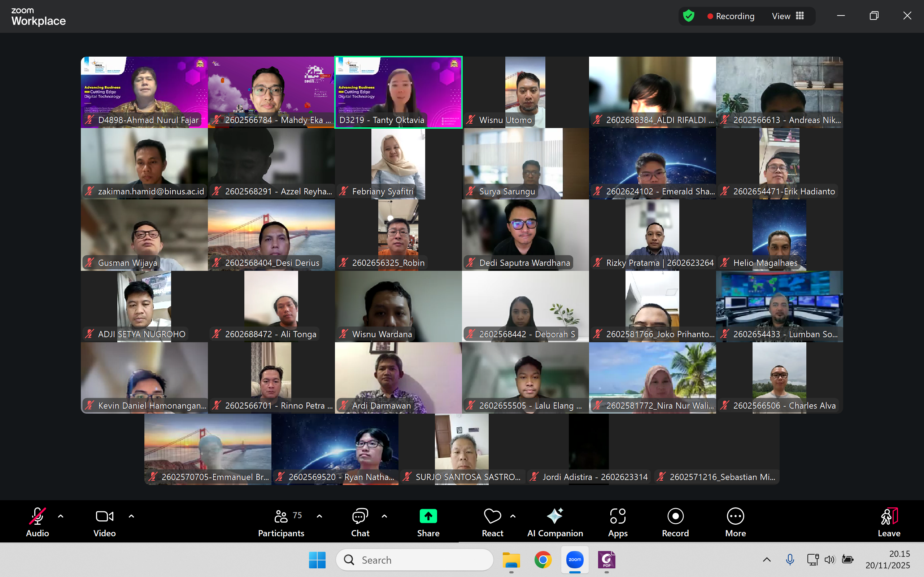Open the Zoom Apps icon

618,516
